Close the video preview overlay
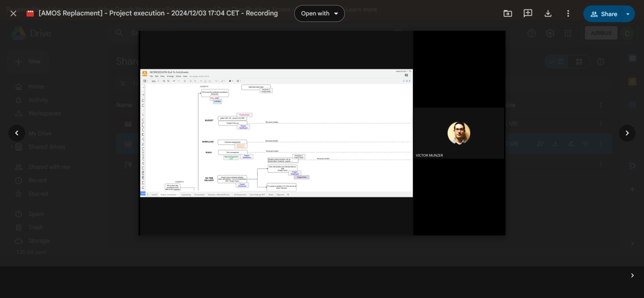Screen dimensions: 644x298 click(13, 13)
